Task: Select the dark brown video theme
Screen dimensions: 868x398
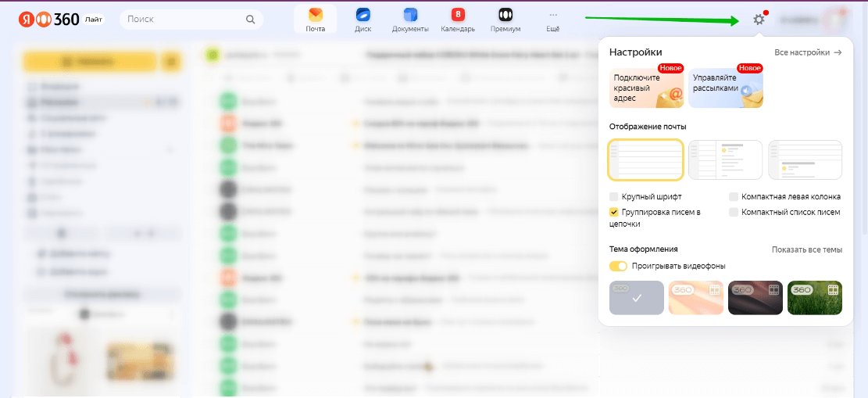Action: (x=755, y=298)
